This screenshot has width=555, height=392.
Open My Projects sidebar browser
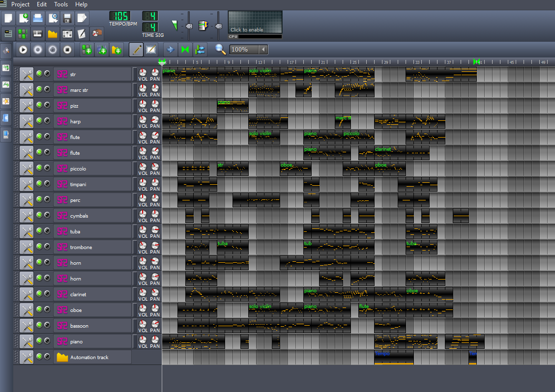coord(6,68)
